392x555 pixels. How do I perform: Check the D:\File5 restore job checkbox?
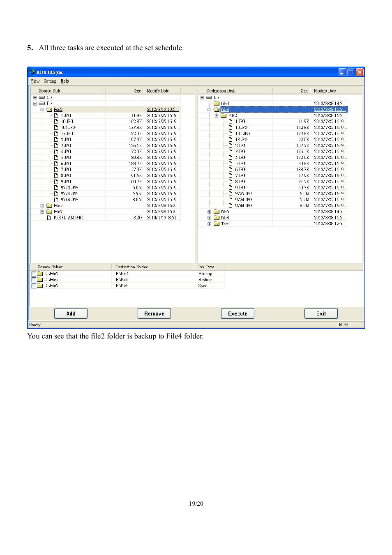(34, 280)
